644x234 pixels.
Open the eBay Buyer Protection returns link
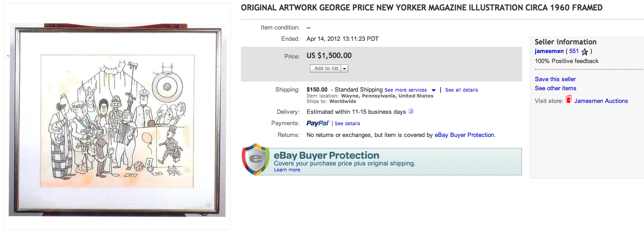[x=464, y=135]
